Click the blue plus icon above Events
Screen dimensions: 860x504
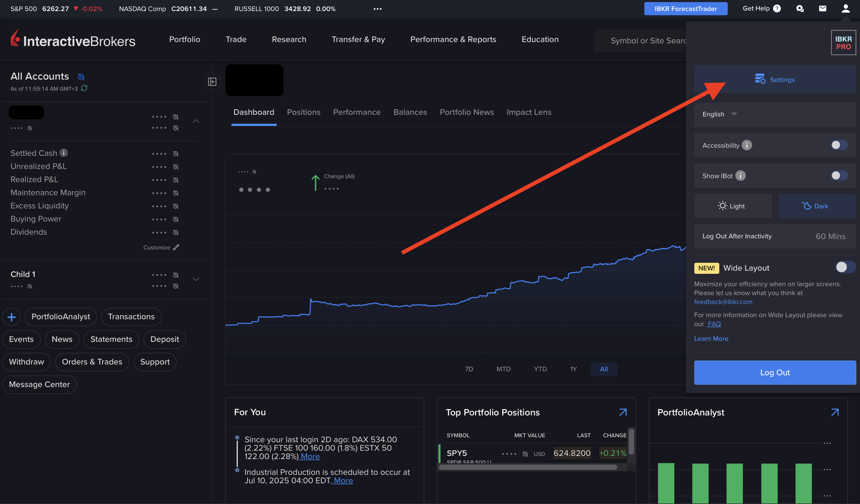click(11, 317)
